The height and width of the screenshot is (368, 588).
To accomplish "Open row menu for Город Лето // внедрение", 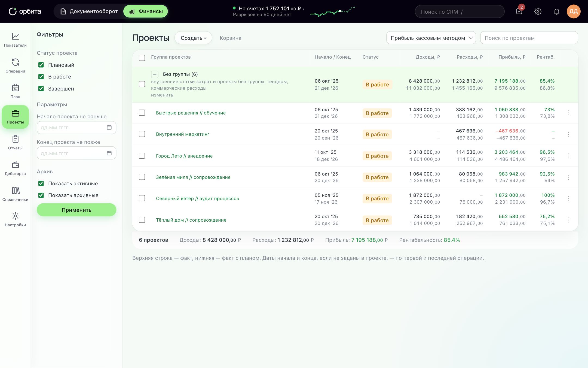I will [569, 156].
